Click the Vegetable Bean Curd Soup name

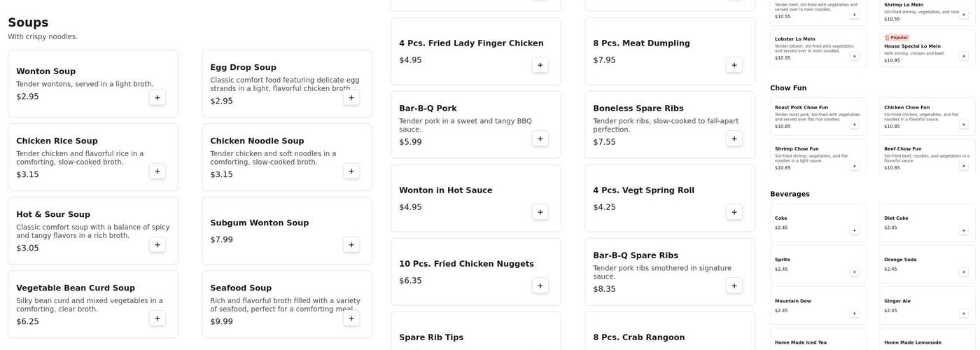click(76, 288)
